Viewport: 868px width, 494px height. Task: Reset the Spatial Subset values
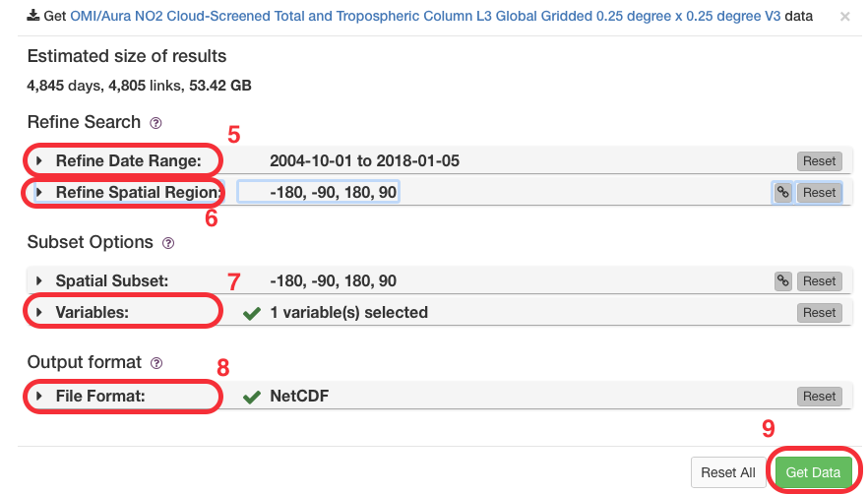click(x=819, y=281)
